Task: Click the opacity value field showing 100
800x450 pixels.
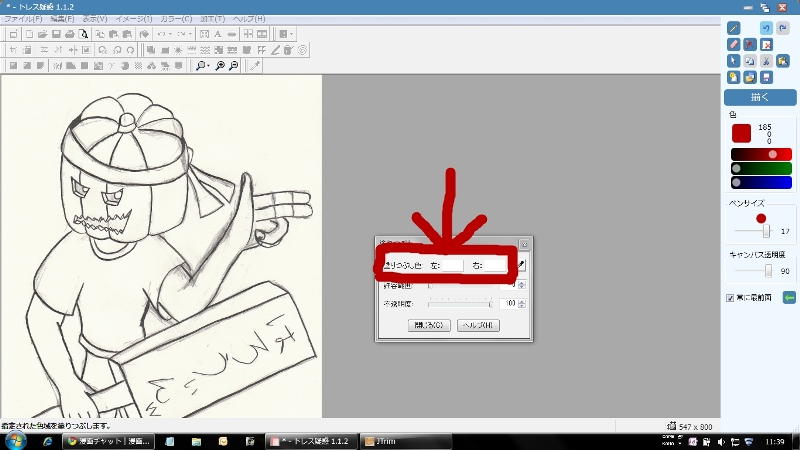Action: [x=509, y=304]
